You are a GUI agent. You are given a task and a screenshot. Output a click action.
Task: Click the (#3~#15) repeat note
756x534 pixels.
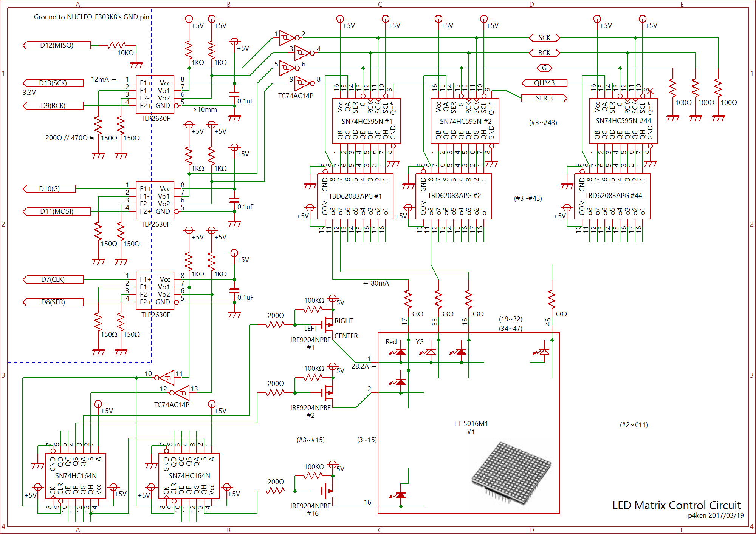[311, 440]
